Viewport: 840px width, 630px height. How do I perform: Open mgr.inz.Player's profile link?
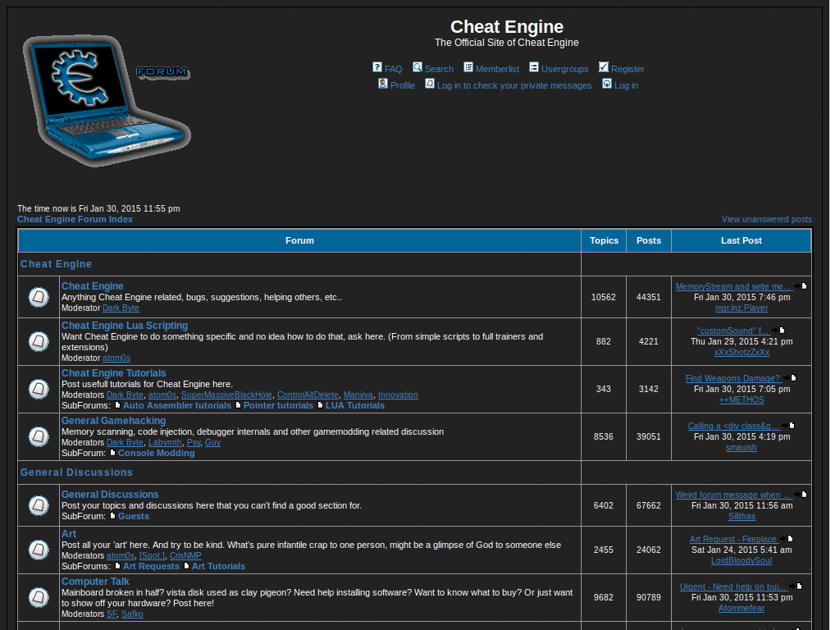741,308
